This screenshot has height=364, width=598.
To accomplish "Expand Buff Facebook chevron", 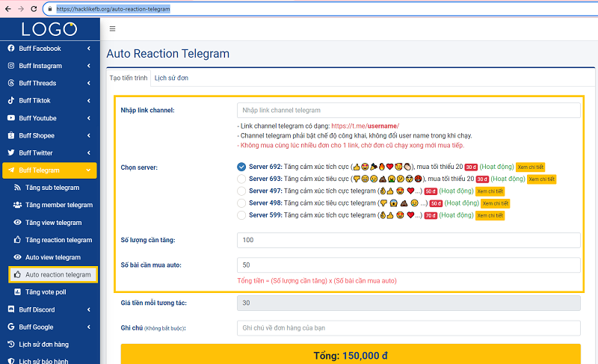I will 88,49.
